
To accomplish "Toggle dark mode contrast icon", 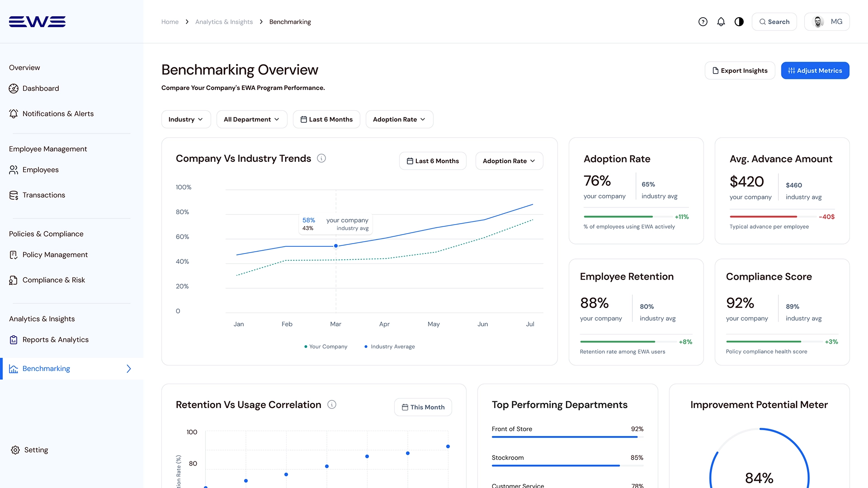I will [739, 22].
